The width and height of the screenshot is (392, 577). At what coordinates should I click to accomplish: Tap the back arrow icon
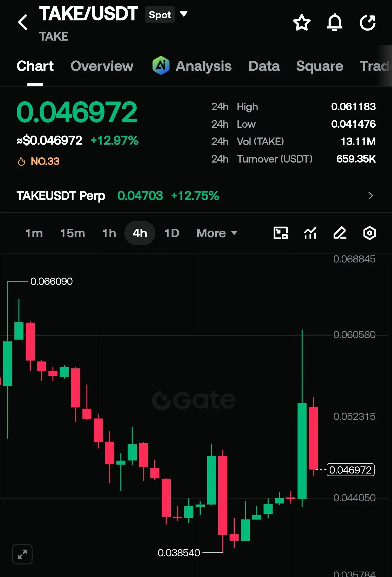(23, 22)
